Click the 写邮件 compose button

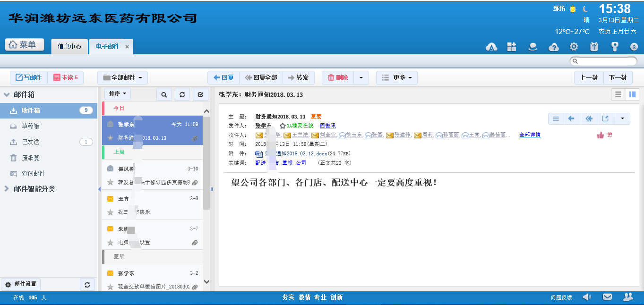point(29,78)
